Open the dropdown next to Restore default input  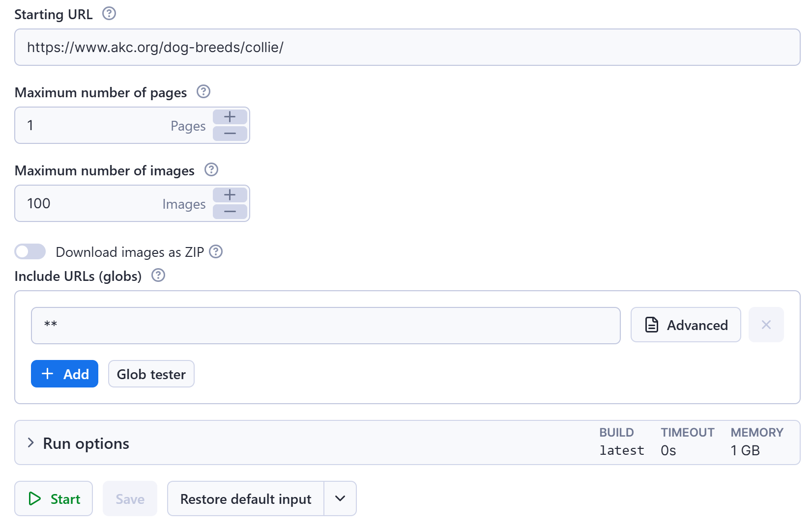pos(340,498)
